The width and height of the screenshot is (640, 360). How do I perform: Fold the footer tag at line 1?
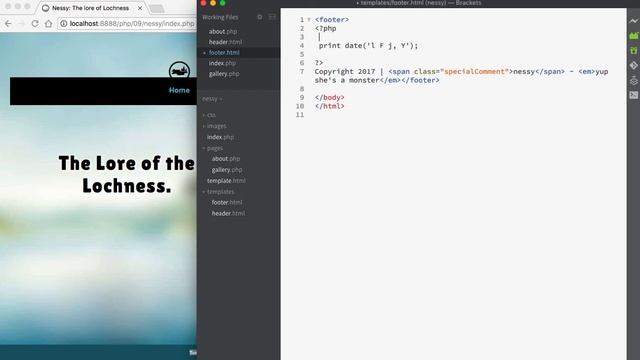(309, 20)
